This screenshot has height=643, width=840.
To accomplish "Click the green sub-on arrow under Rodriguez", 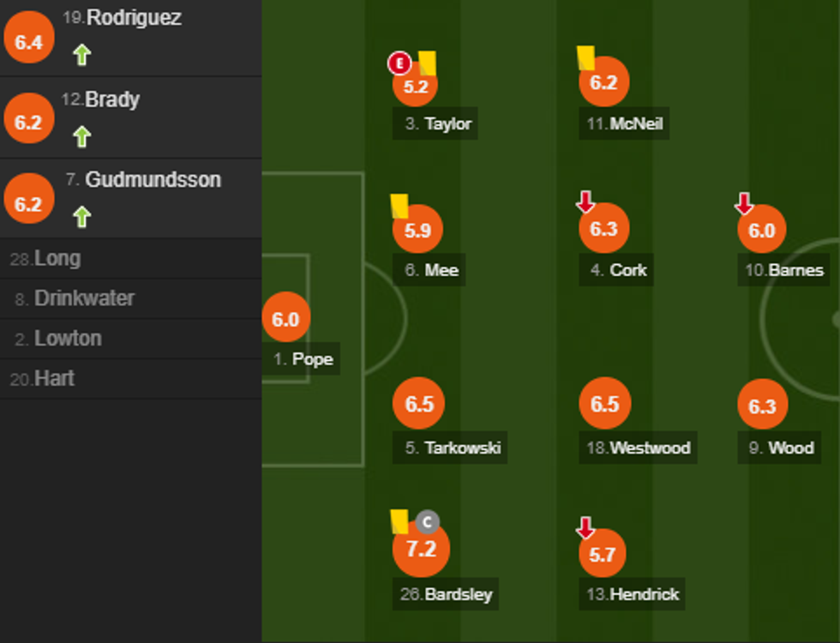I will pyautogui.click(x=81, y=56).
